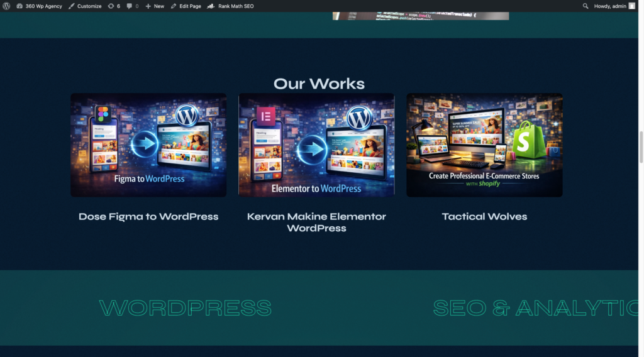644x357 pixels.
Task: Click the admin bar search magnifier icon
Action: coord(586,6)
